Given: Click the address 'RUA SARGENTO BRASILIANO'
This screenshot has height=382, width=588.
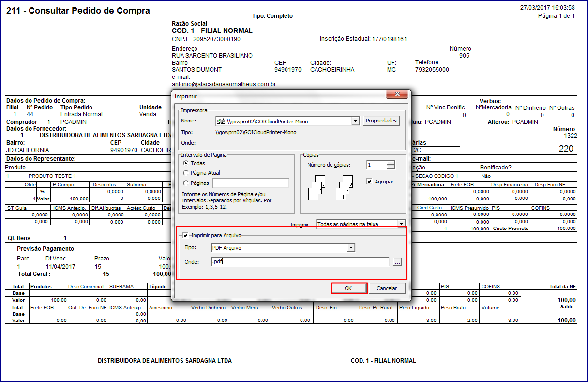Looking at the screenshot, I should coord(212,56).
